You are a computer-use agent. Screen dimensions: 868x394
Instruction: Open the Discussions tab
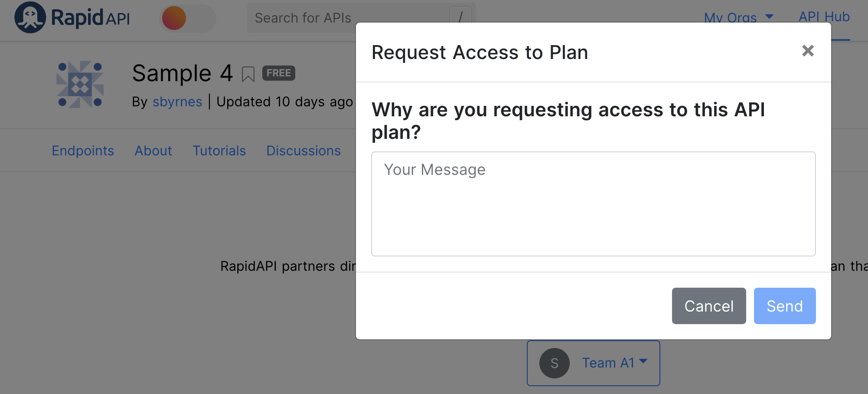[303, 151]
